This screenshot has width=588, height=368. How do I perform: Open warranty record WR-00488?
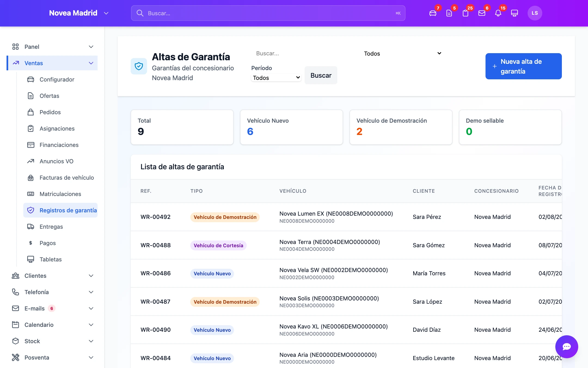(x=155, y=245)
